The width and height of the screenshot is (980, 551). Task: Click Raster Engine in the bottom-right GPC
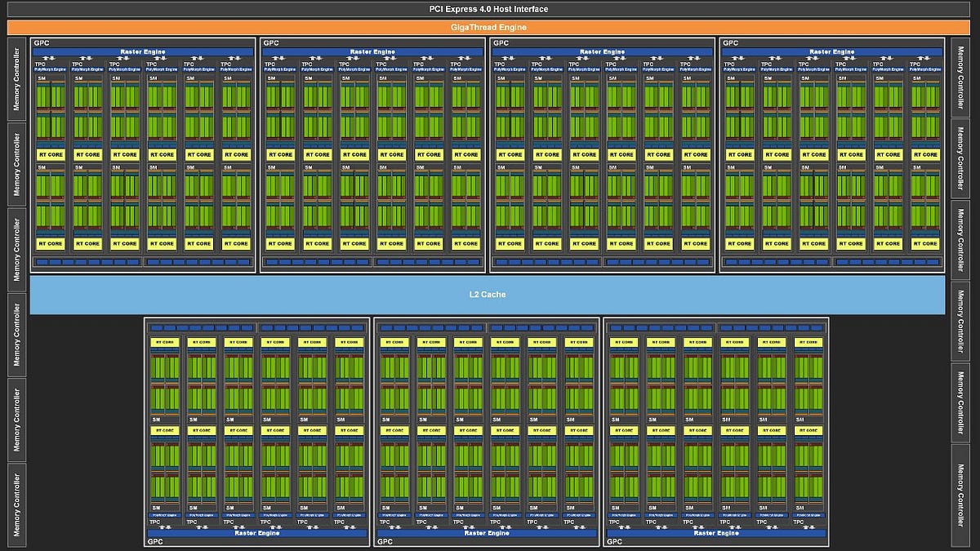(x=716, y=533)
